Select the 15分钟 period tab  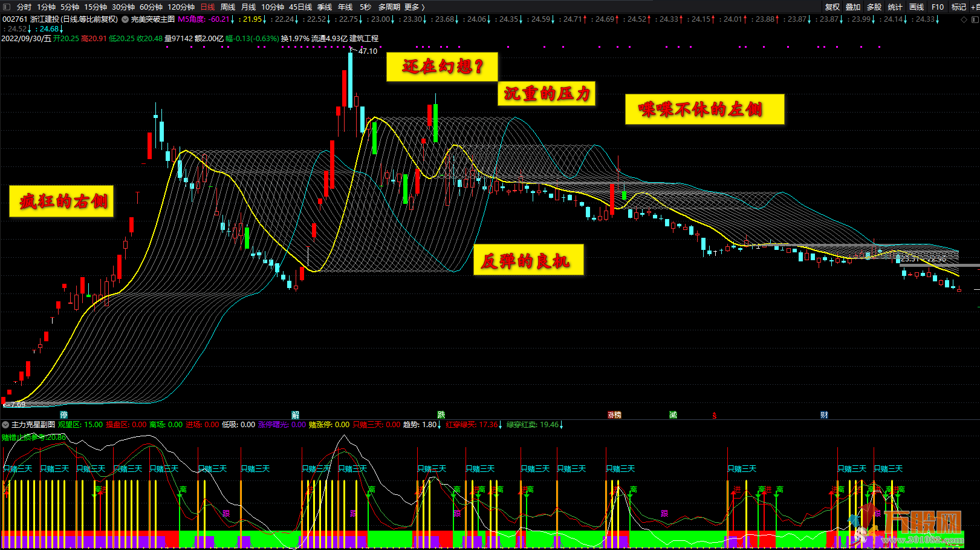95,7
